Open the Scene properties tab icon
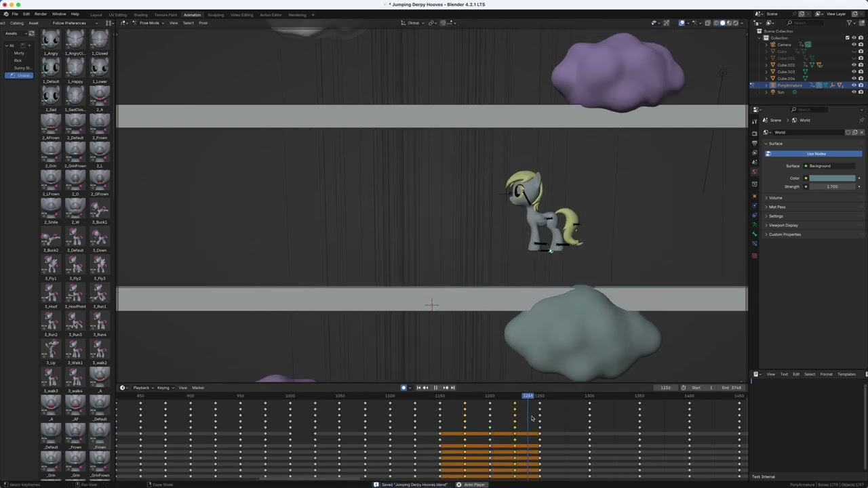This screenshot has width=868, height=488. coord(755,162)
